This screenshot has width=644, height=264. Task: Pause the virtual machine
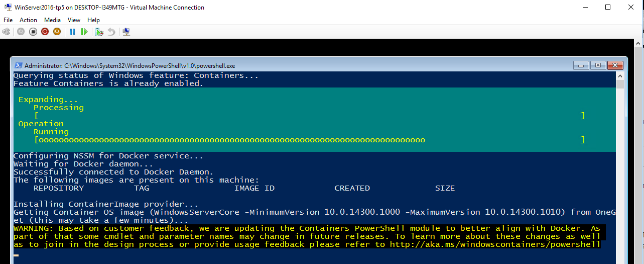click(x=72, y=32)
